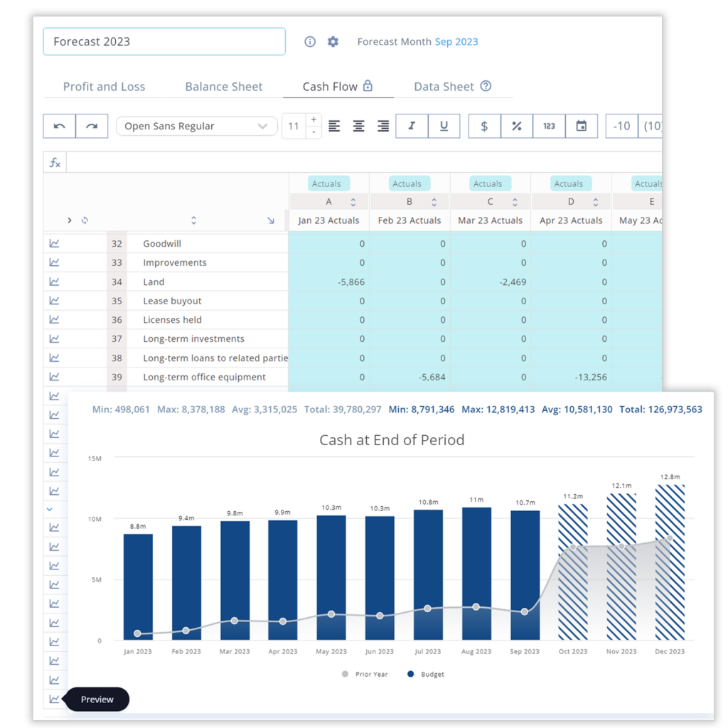
Task: Apply italic formatting from the toolbar
Action: point(412,126)
